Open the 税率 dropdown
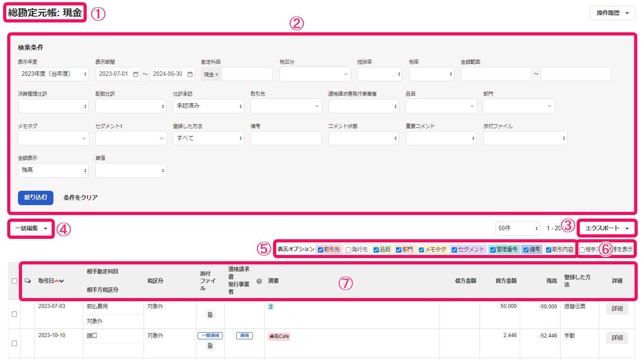 [432, 74]
